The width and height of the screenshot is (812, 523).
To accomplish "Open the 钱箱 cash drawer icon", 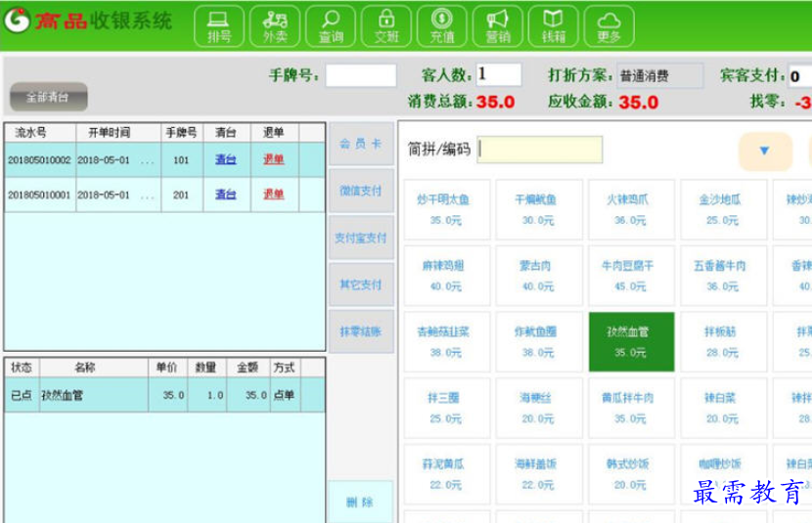I will [553, 25].
